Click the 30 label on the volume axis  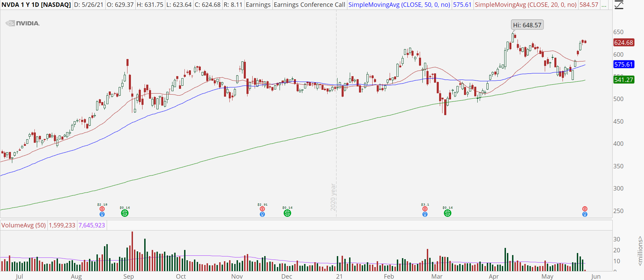pyautogui.click(x=617, y=239)
